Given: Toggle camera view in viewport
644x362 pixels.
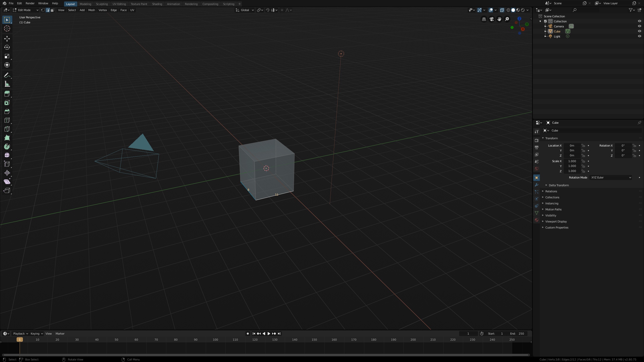Looking at the screenshot, I should click(492, 19).
